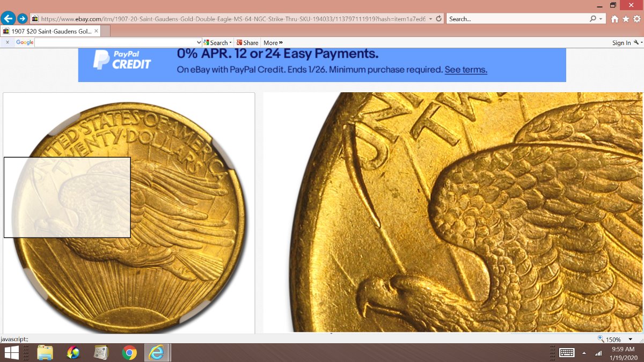Expand the More toolbar menu
The image size is (644, 362).
273,42
